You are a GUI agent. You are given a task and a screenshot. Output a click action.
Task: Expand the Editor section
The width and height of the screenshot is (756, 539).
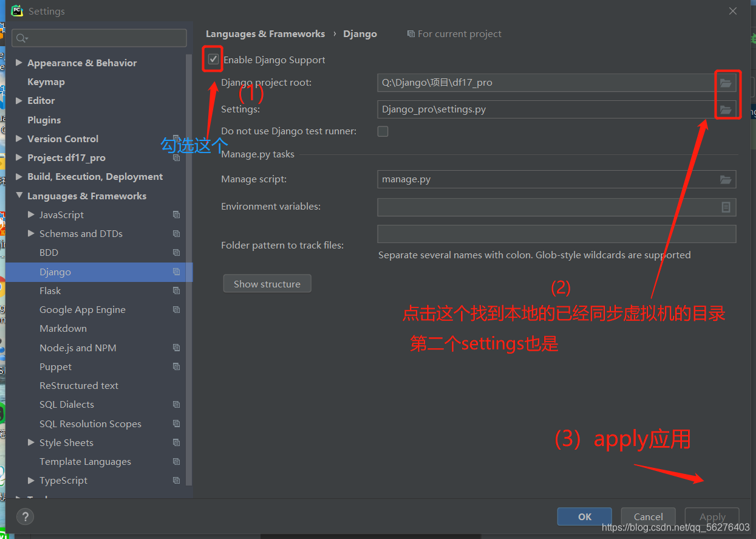(19, 101)
